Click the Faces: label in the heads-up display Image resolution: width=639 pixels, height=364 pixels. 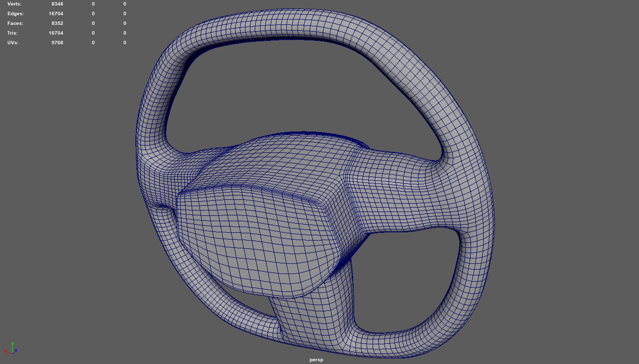point(16,24)
